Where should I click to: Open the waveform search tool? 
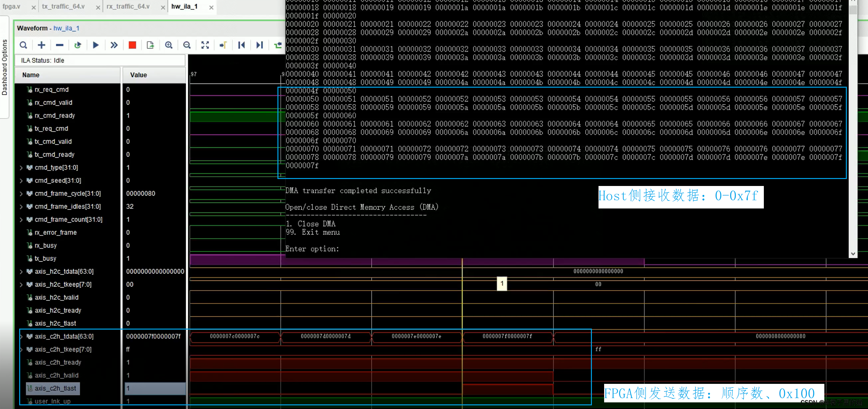tap(23, 45)
